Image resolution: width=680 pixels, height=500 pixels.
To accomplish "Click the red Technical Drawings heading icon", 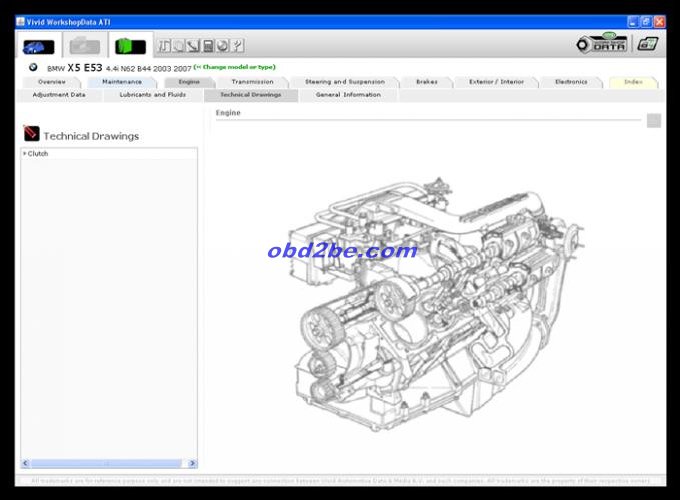I will 31,134.
